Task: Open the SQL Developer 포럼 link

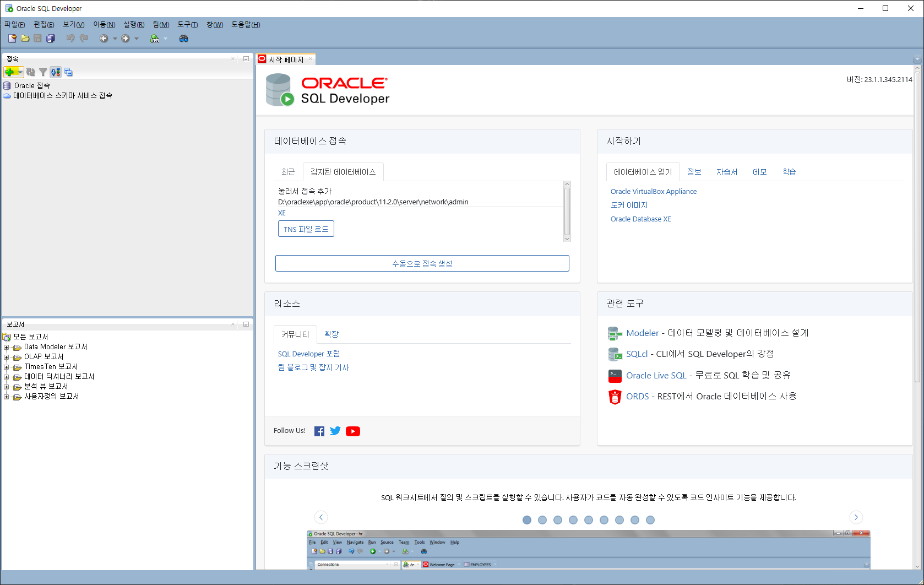Action: [309, 354]
